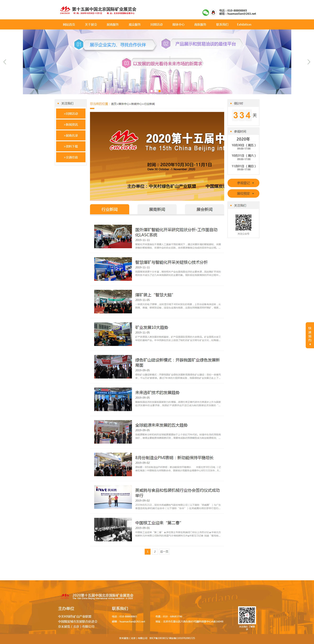Click the site logo in header
The height and width of the screenshot is (644, 314).
click(x=98, y=11)
